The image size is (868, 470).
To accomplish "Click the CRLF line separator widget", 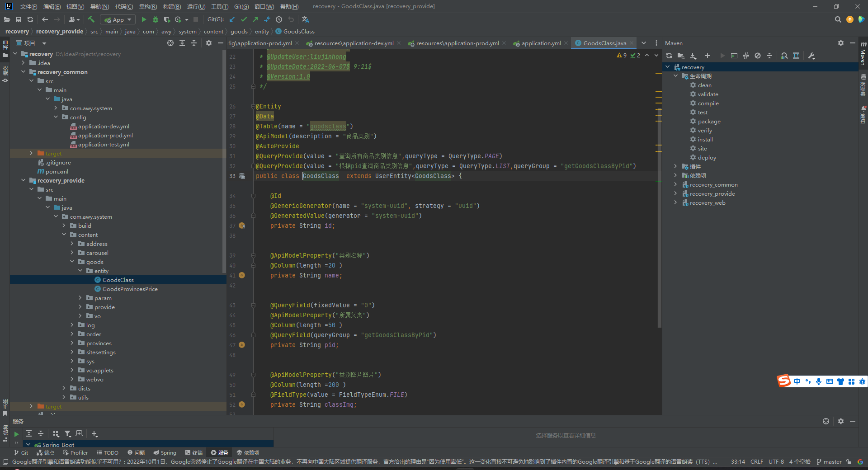I will 757,461.
